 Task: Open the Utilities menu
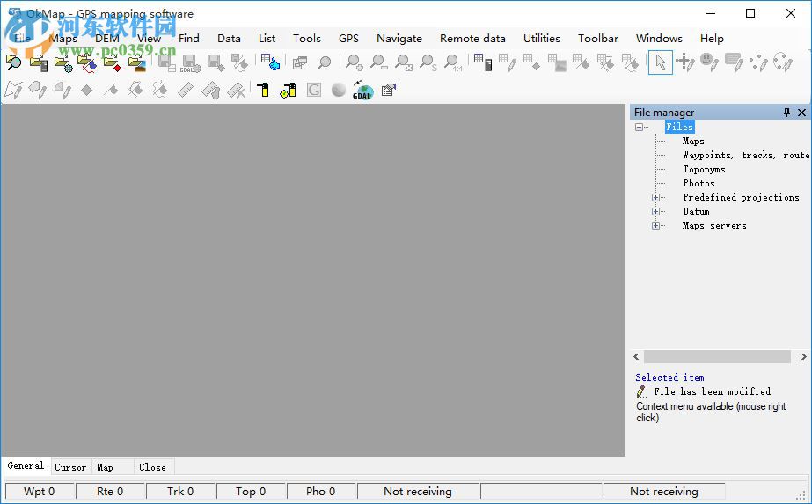542,39
